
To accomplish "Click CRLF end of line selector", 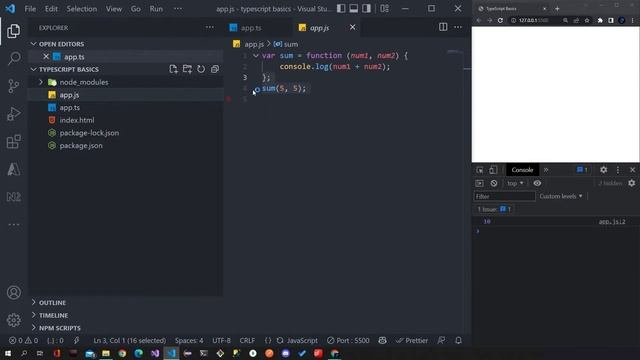I will pos(247,340).
